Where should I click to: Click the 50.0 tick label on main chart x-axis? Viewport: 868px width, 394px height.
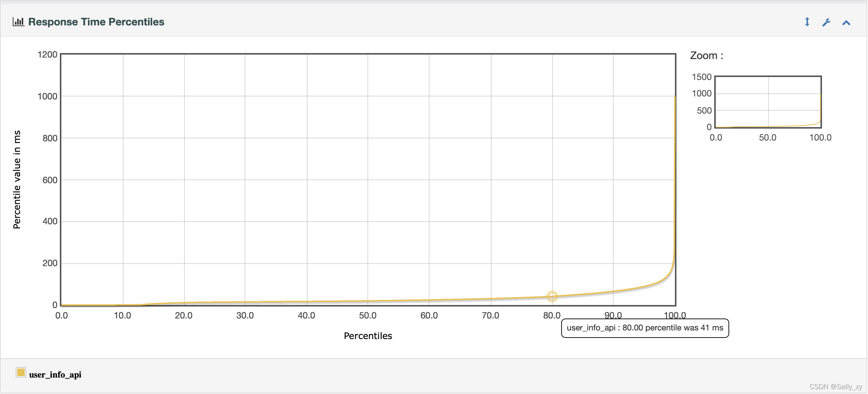click(368, 315)
